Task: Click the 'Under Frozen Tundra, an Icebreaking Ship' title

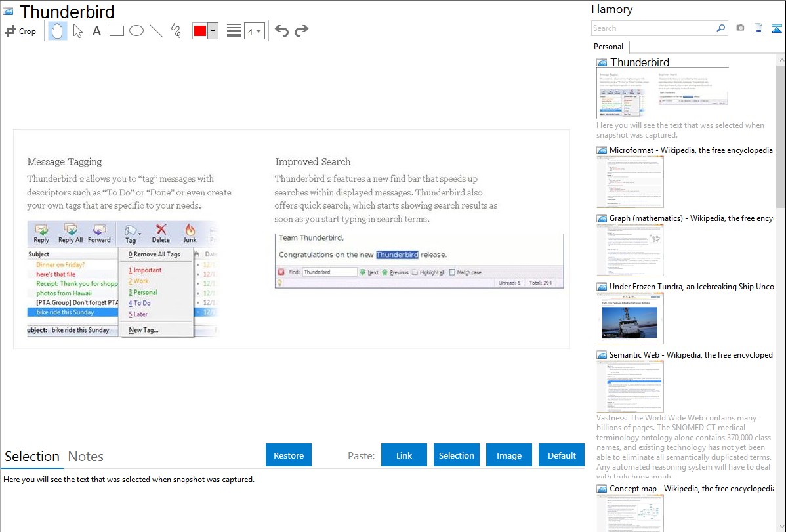Action: pyautogui.click(x=692, y=286)
